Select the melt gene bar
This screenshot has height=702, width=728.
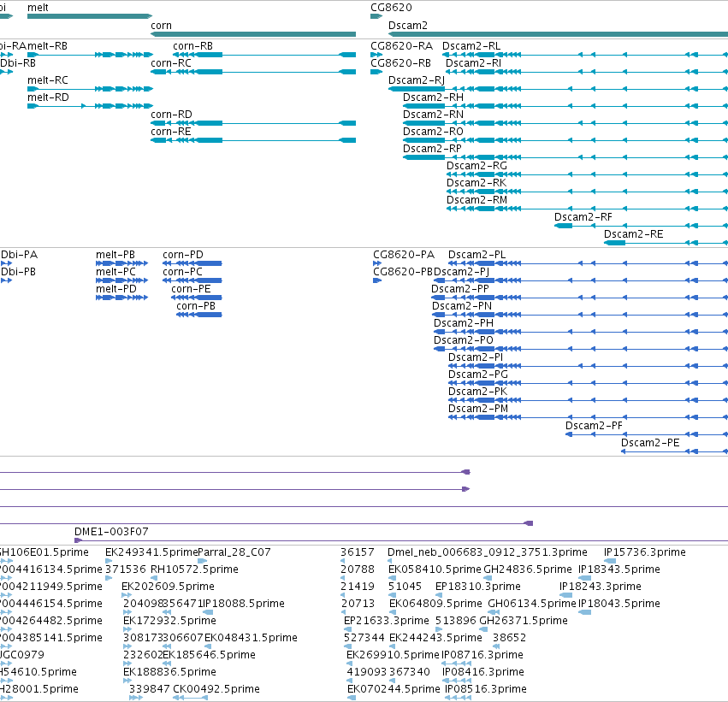point(90,16)
